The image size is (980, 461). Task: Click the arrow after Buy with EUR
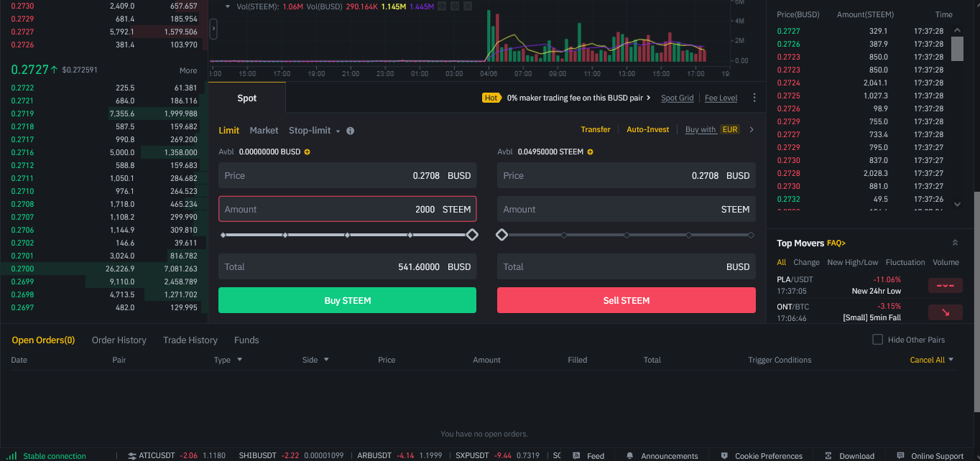752,130
